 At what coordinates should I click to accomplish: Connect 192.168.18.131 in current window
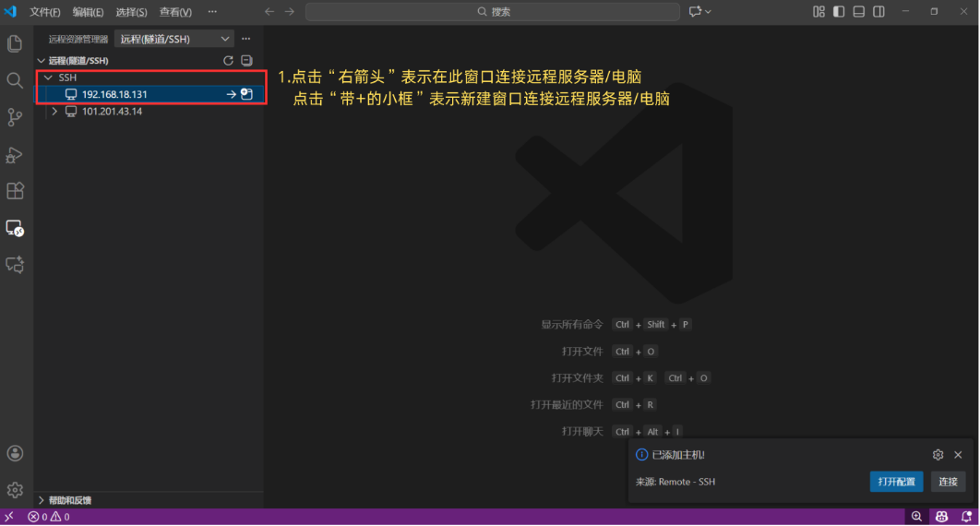point(232,94)
